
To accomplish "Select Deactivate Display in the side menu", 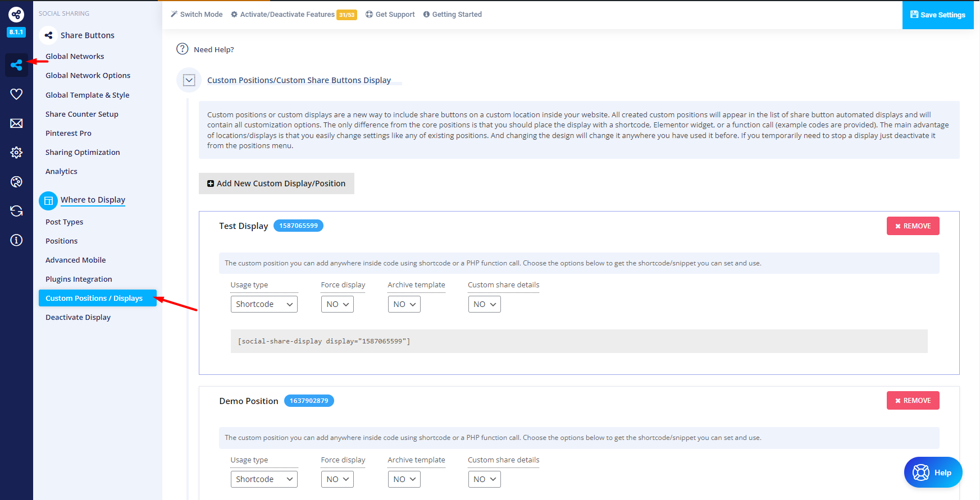I will pos(78,317).
